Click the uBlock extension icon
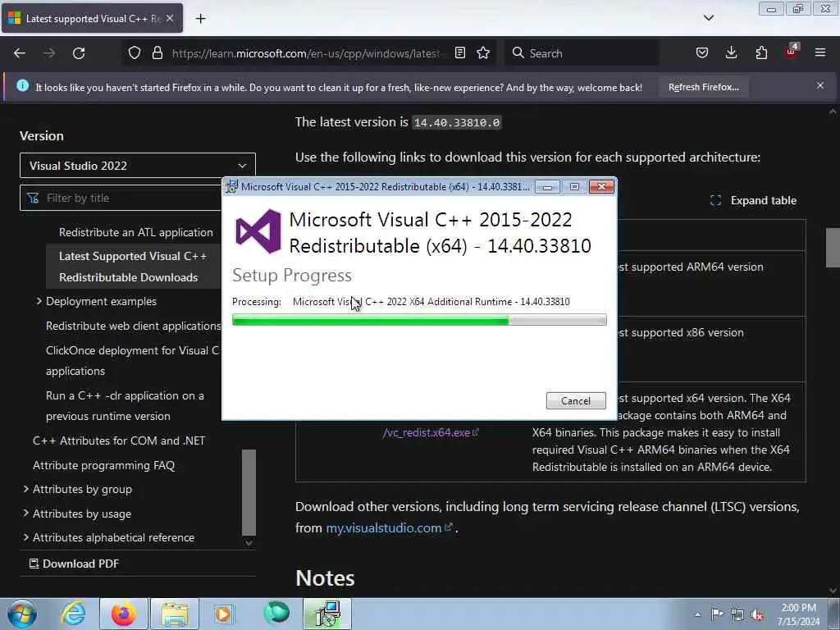Screen dimensions: 840x630 792,52
